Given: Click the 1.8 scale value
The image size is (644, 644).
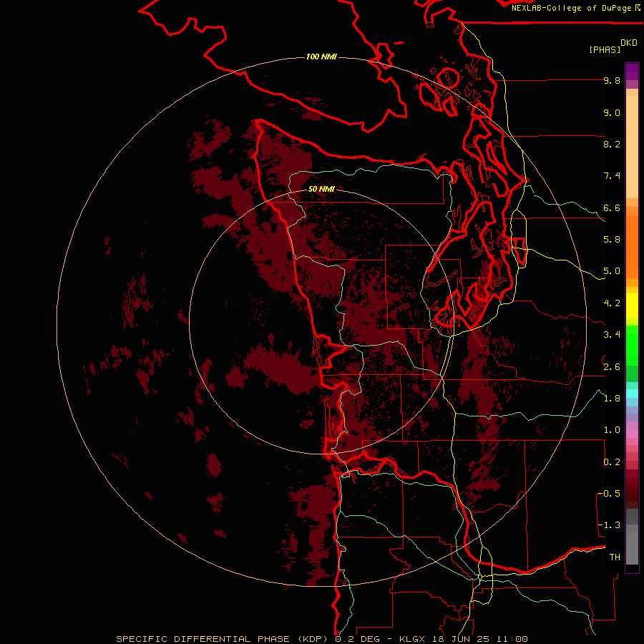Looking at the screenshot, I should [x=612, y=399].
